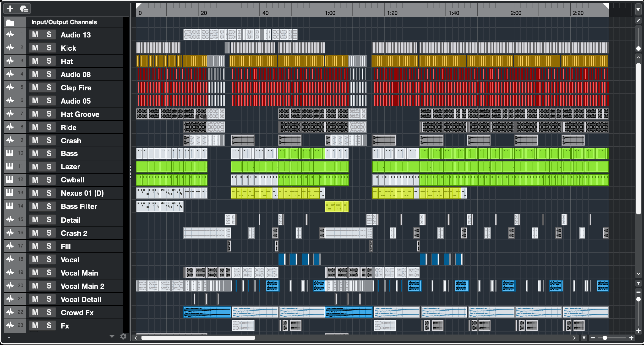
Task: Solo the Kick track
Action: (x=49, y=48)
